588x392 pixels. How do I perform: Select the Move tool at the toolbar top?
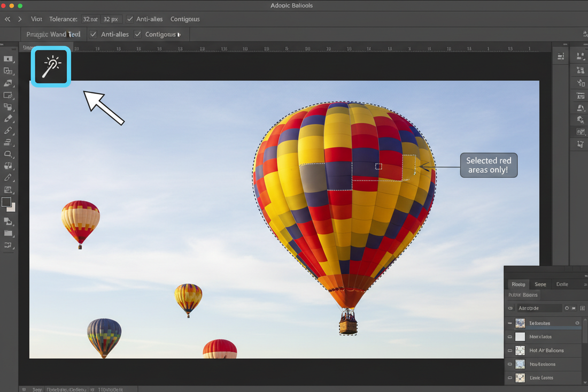(8, 59)
